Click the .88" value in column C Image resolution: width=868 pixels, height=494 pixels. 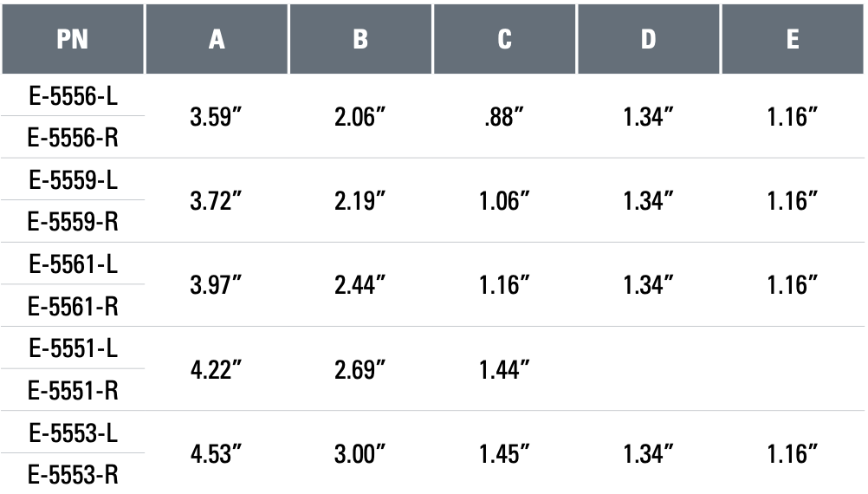[504, 117]
